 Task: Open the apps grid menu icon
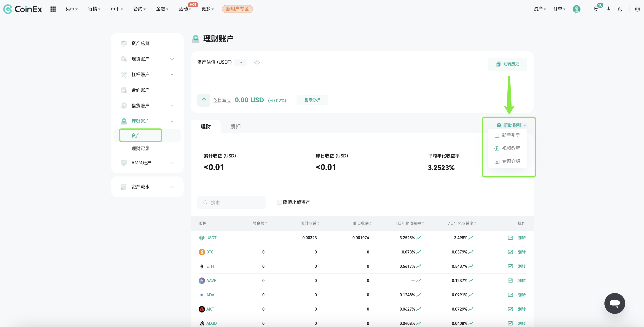tap(53, 9)
